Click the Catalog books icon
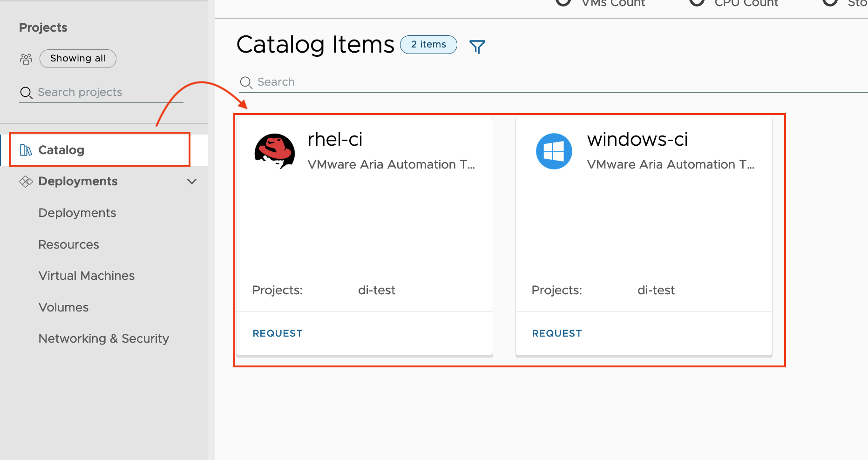This screenshot has height=460, width=868. coord(26,150)
